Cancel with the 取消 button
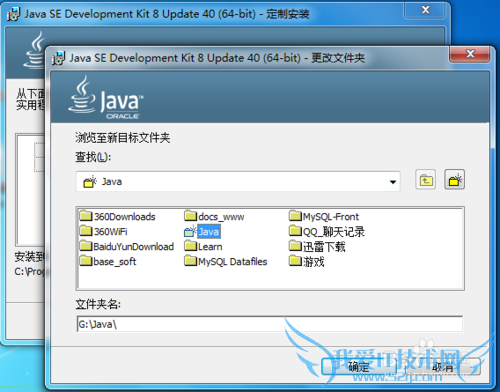 pyautogui.click(x=443, y=367)
